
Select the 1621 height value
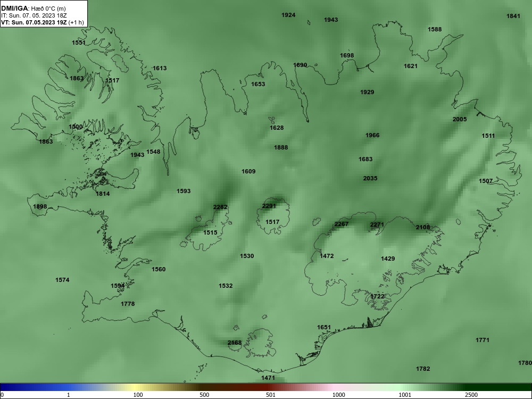pos(411,66)
